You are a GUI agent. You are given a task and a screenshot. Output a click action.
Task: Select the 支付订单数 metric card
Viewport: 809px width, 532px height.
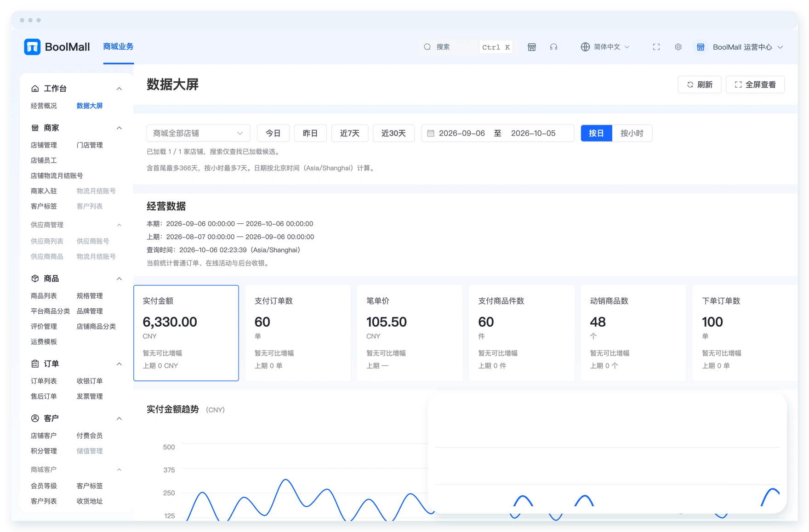298,333
